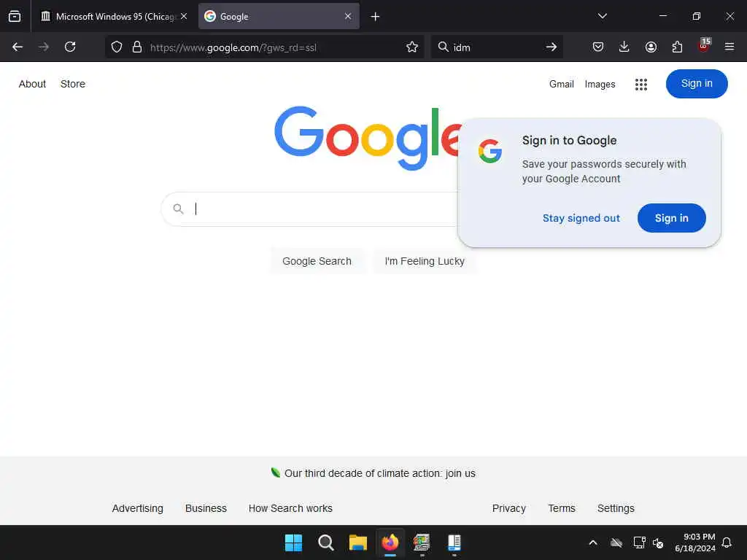This screenshot has height=560, width=747.
Task: Open the last pinned app icon in the taskbar
Action: (x=454, y=542)
